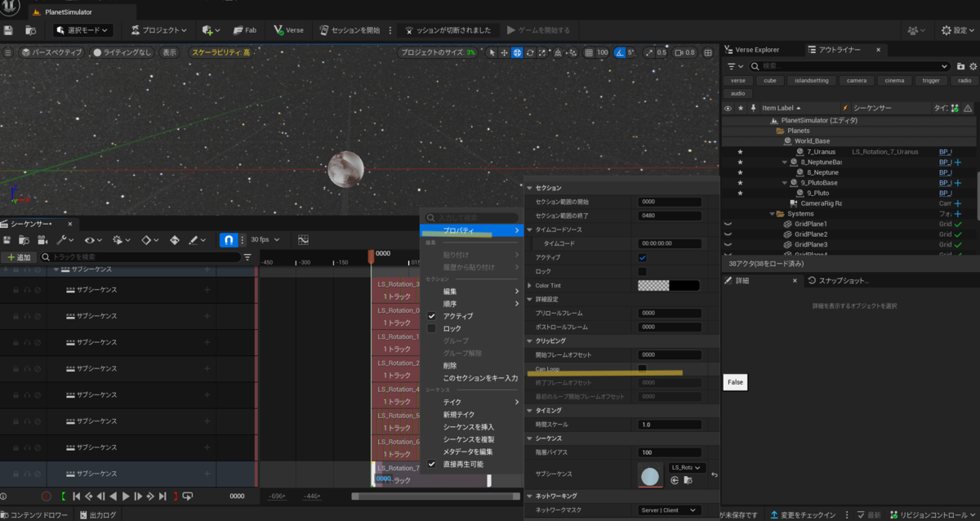Viewport: 980px width, 521px height.
Task: Toggle star on 7_Uranus row
Action: [740, 152]
